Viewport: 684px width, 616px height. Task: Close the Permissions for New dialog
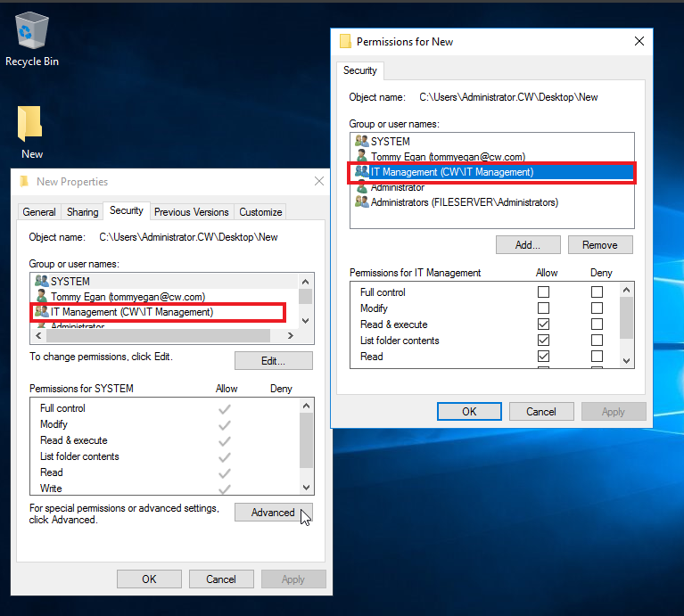tap(639, 41)
